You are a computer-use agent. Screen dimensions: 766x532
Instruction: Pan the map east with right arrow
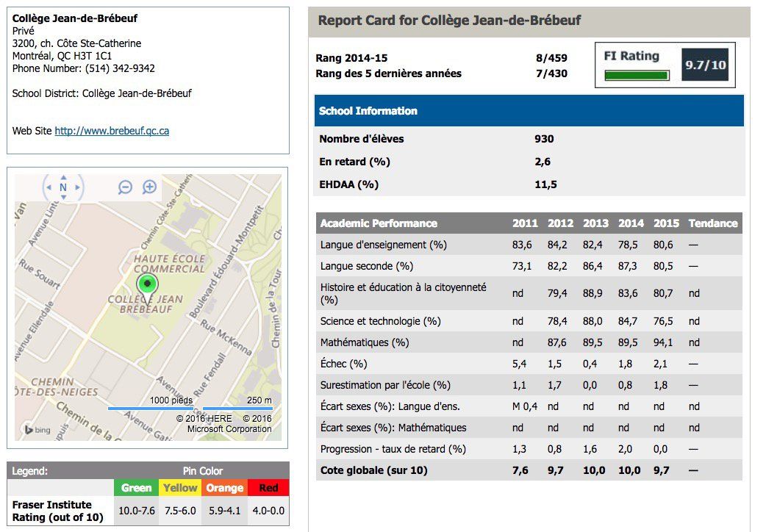[x=76, y=187]
